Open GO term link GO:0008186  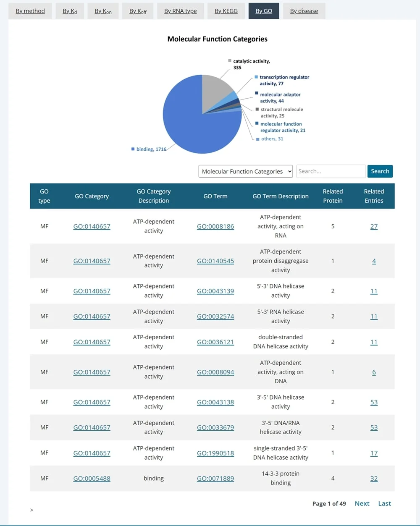point(215,226)
